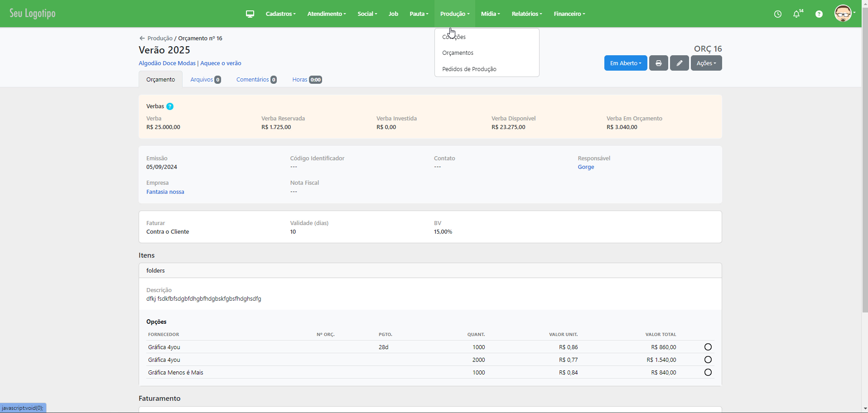The width and height of the screenshot is (868, 413).
Task: Click the pencil edit icon button
Action: pyautogui.click(x=679, y=63)
